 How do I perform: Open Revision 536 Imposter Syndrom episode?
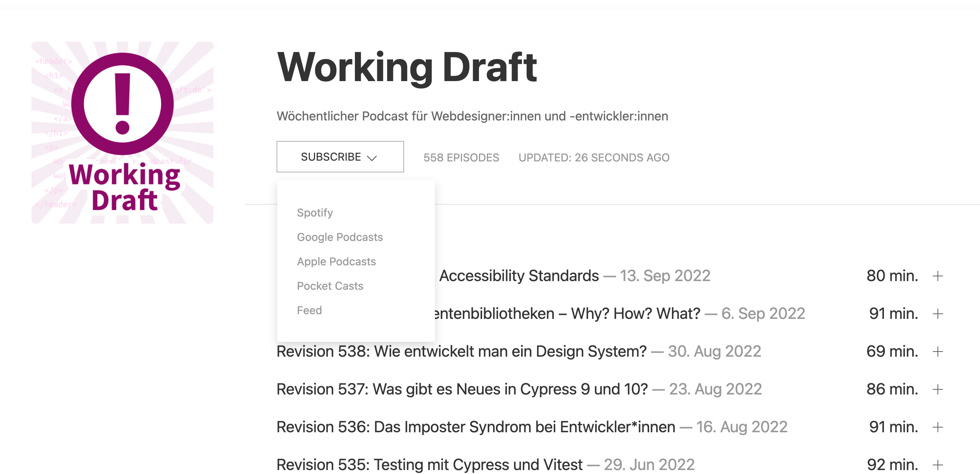[x=476, y=427]
